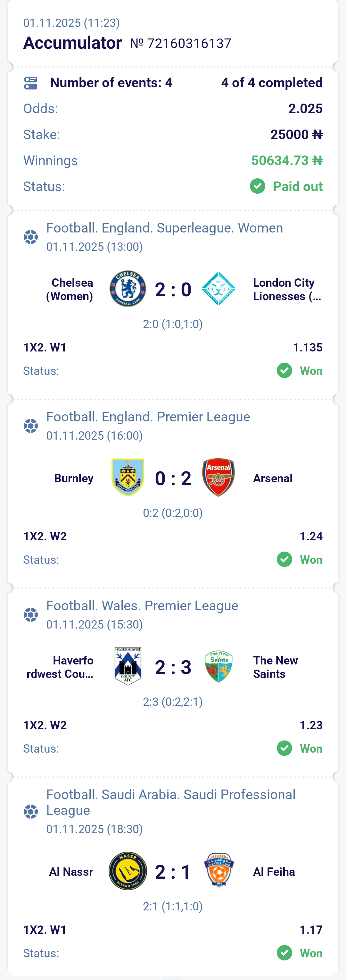Screen dimensions: 346x980
Task: Click the green Paid out checkmark
Action: pos(257,186)
